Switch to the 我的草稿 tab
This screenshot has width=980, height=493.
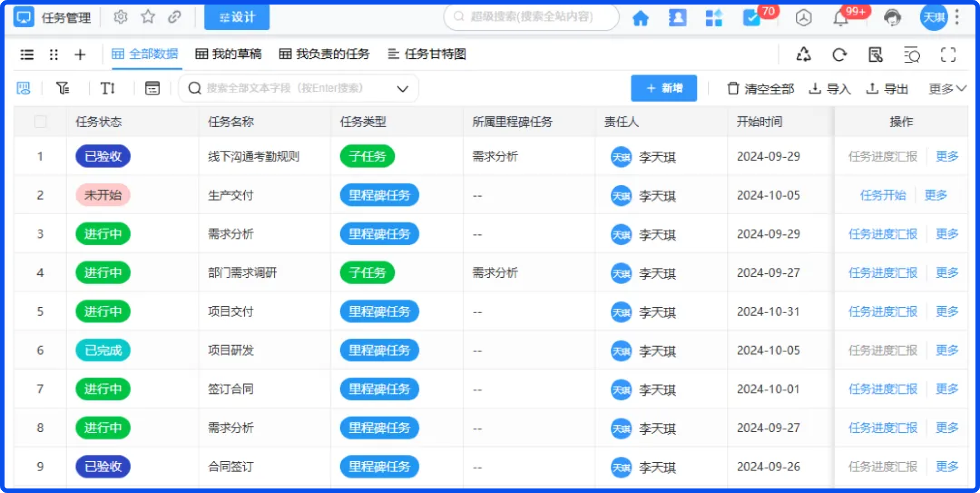pos(229,54)
